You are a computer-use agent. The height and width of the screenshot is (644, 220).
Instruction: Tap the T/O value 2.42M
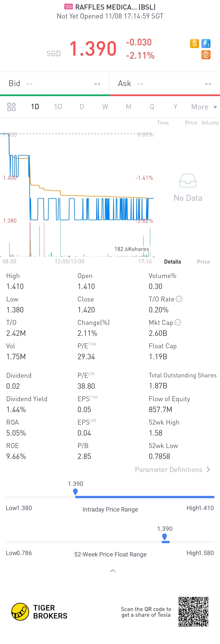tap(16, 333)
